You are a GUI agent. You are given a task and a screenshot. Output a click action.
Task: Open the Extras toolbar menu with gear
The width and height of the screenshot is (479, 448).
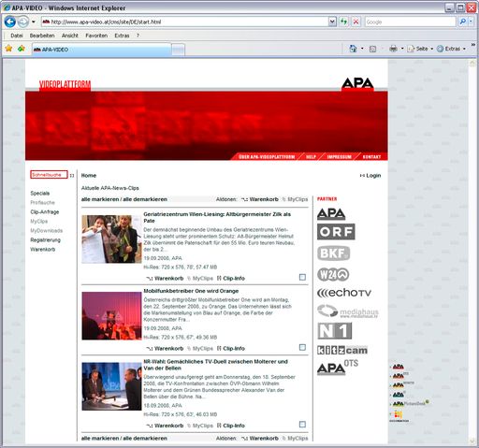coord(451,49)
